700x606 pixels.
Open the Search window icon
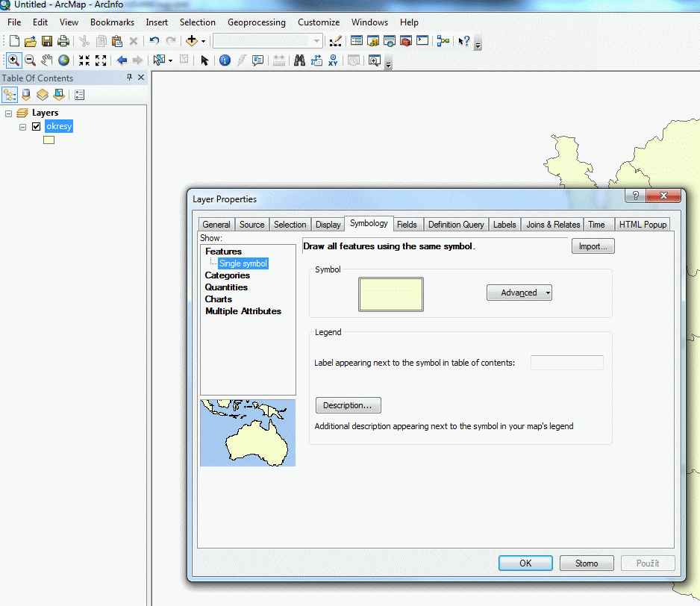point(390,41)
